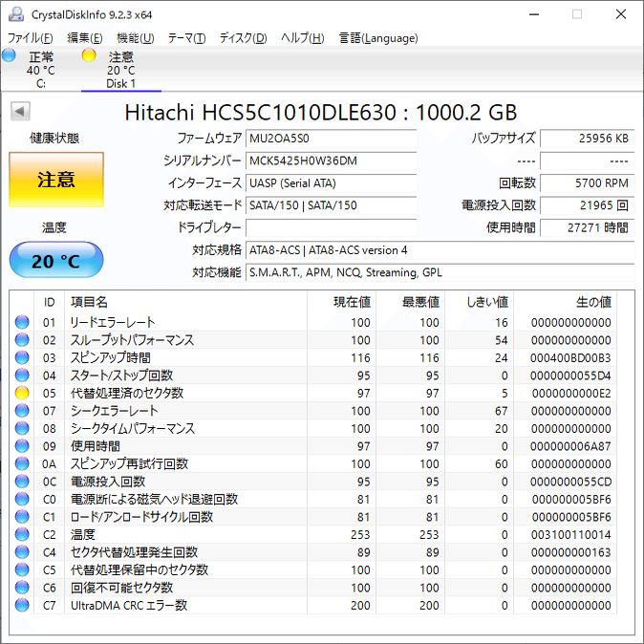Select the ロード/アンロードサイクル回数 row
644x644 pixels.
click(313, 517)
